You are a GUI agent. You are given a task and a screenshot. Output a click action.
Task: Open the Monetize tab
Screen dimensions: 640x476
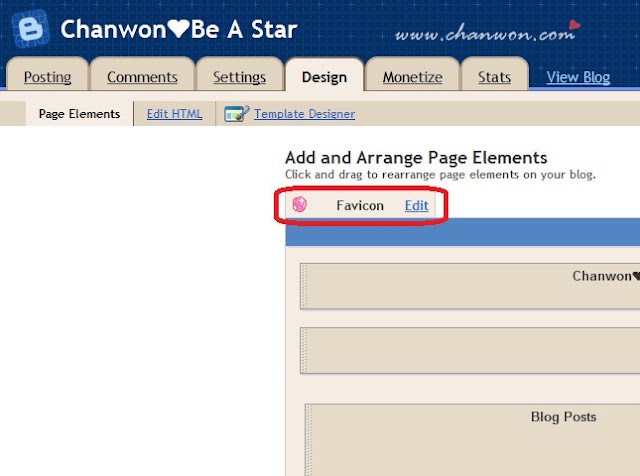point(412,77)
